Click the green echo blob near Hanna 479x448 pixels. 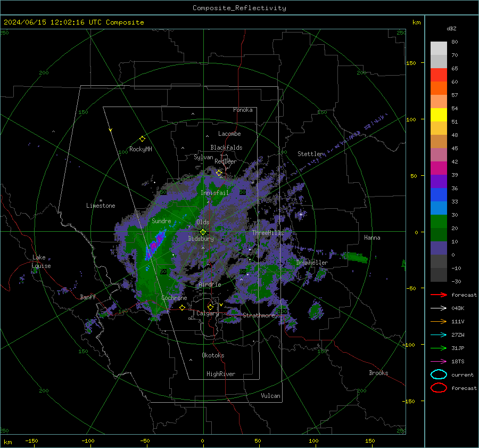[355, 257]
